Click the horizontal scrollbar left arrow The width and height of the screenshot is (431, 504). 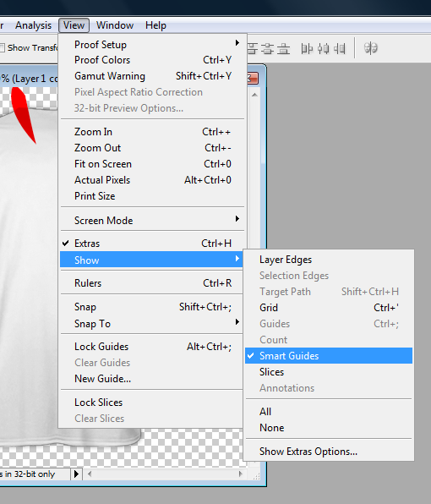click(x=90, y=474)
